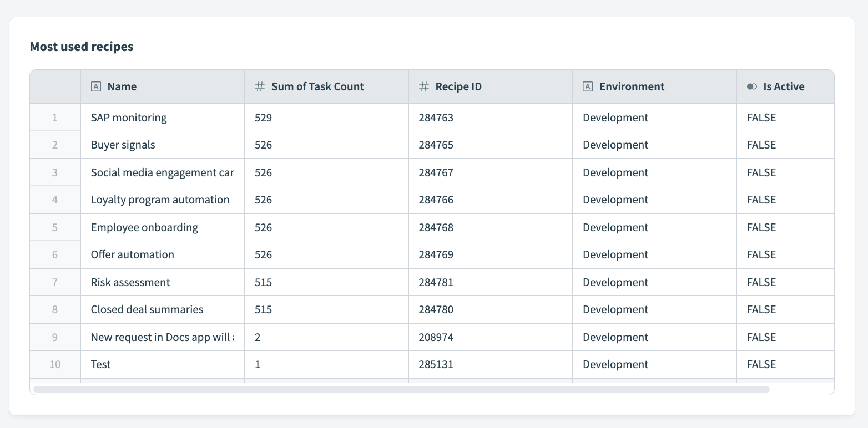Click the hash icon beside Sum of Task Count

pos(259,86)
